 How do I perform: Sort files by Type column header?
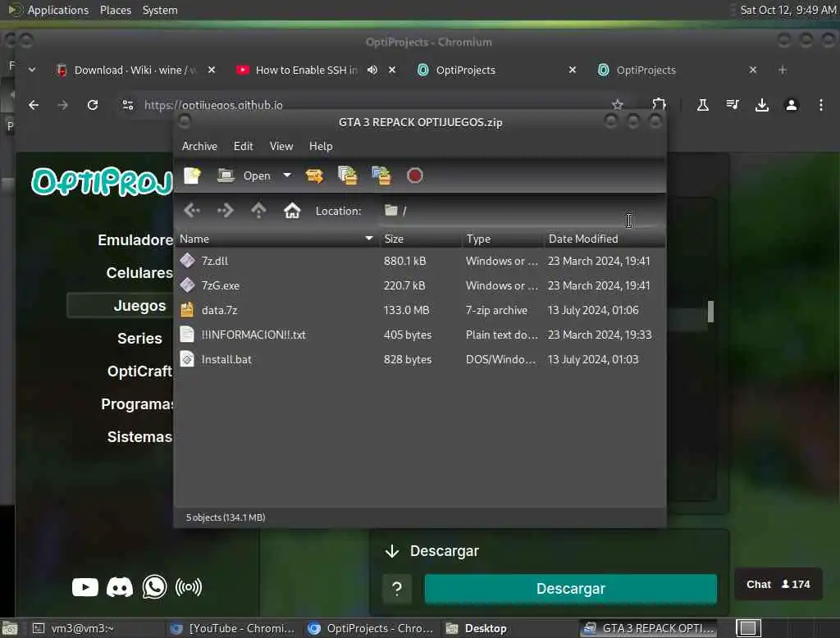pos(503,239)
